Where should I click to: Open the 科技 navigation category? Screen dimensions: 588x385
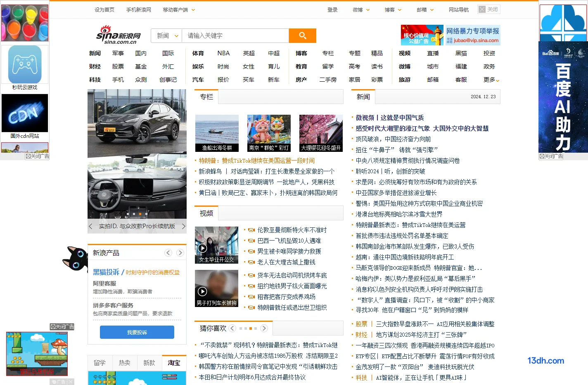tap(95, 80)
